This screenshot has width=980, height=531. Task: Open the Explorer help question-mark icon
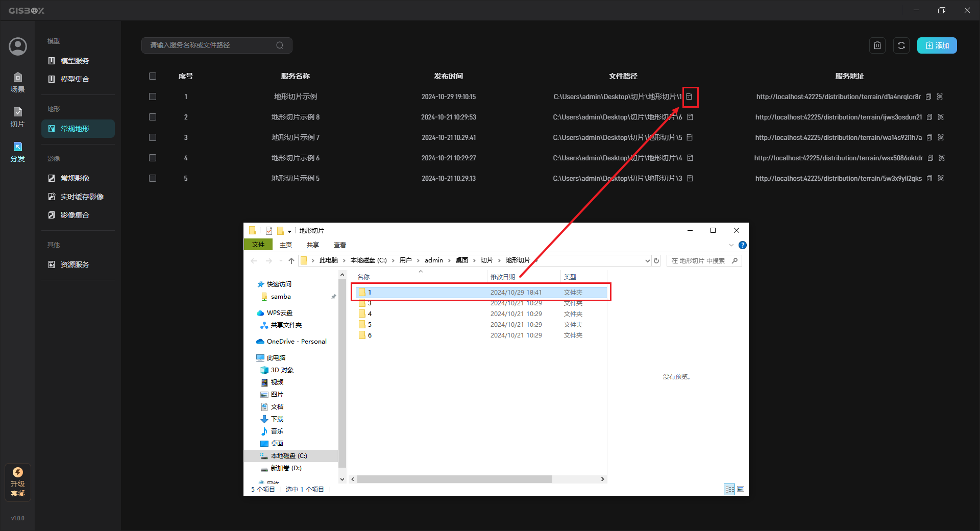pyautogui.click(x=743, y=245)
